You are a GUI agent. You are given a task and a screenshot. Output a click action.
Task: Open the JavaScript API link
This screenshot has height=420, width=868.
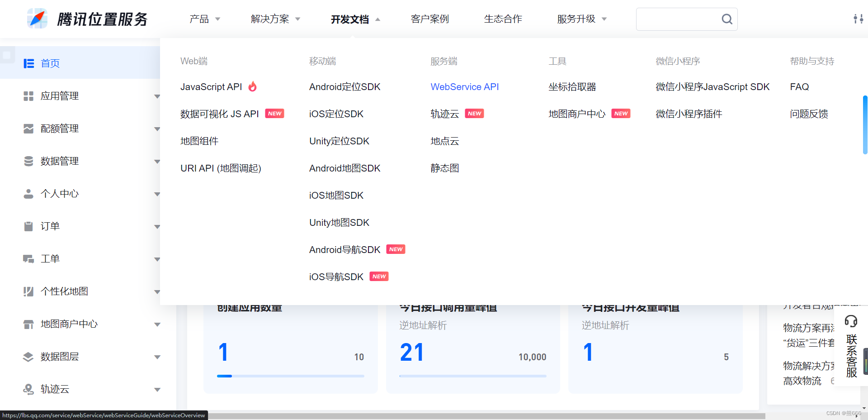click(211, 87)
